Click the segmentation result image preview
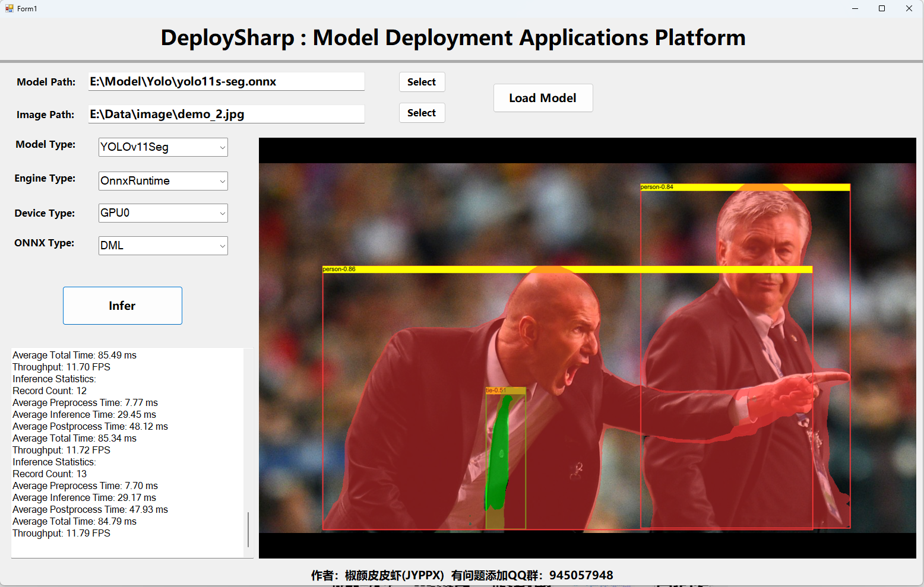Viewport: 924px width, 587px height. coord(587,348)
